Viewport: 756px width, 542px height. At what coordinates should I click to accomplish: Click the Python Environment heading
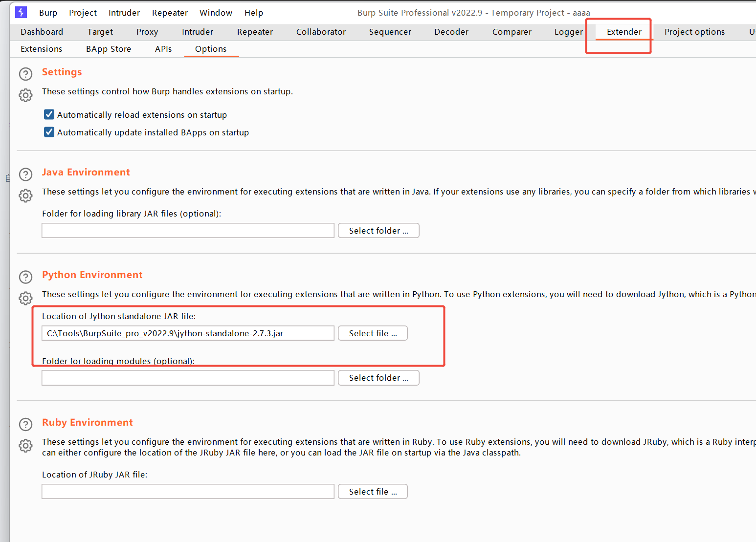[x=92, y=275]
